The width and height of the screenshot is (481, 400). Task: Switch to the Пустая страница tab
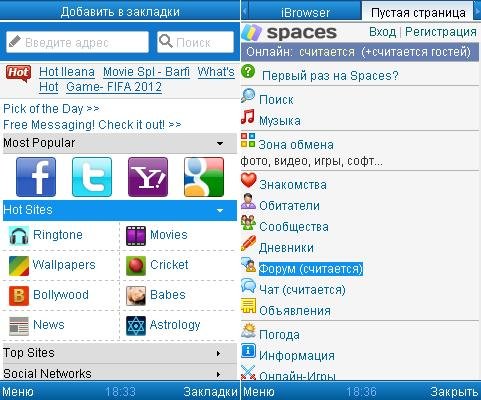[418, 12]
